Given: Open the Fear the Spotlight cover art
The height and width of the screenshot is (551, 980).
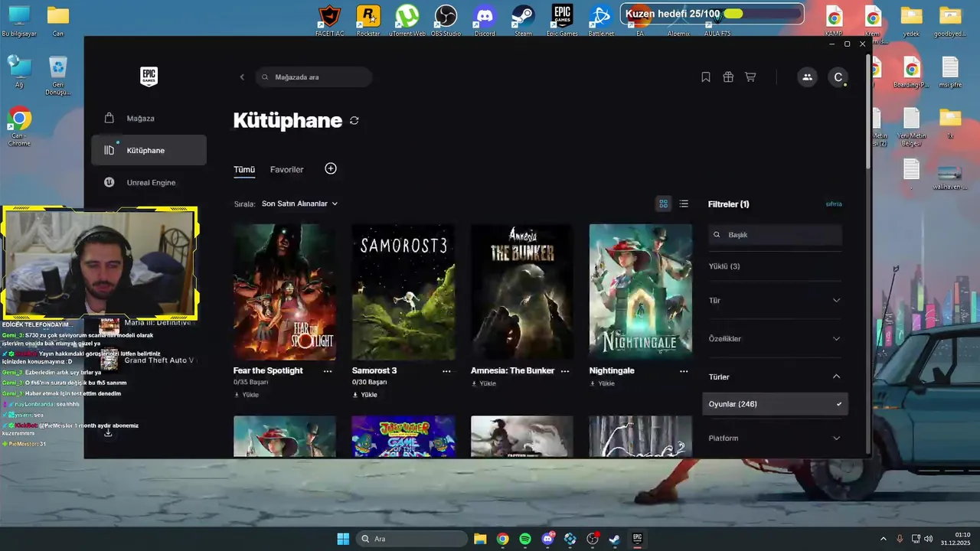Looking at the screenshot, I should [x=285, y=292].
